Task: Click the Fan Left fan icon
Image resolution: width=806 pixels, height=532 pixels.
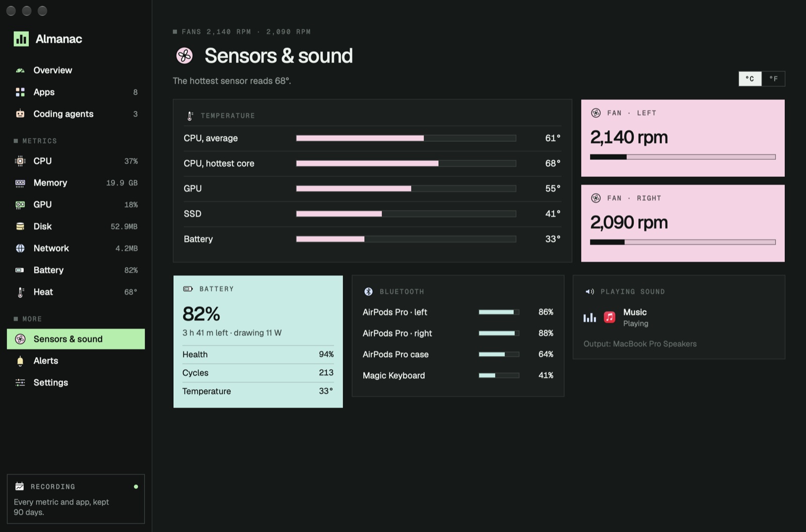Action: pos(595,113)
